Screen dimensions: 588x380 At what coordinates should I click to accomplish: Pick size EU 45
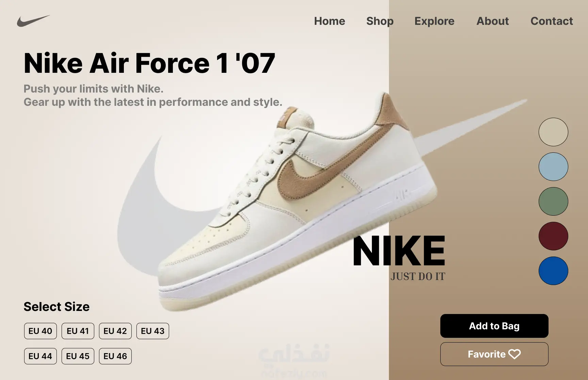point(78,356)
